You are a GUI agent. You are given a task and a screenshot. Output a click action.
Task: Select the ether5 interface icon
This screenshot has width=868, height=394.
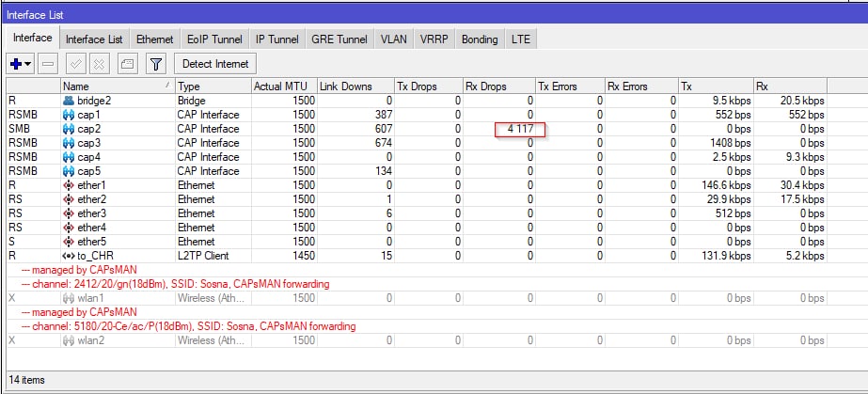click(x=69, y=242)
